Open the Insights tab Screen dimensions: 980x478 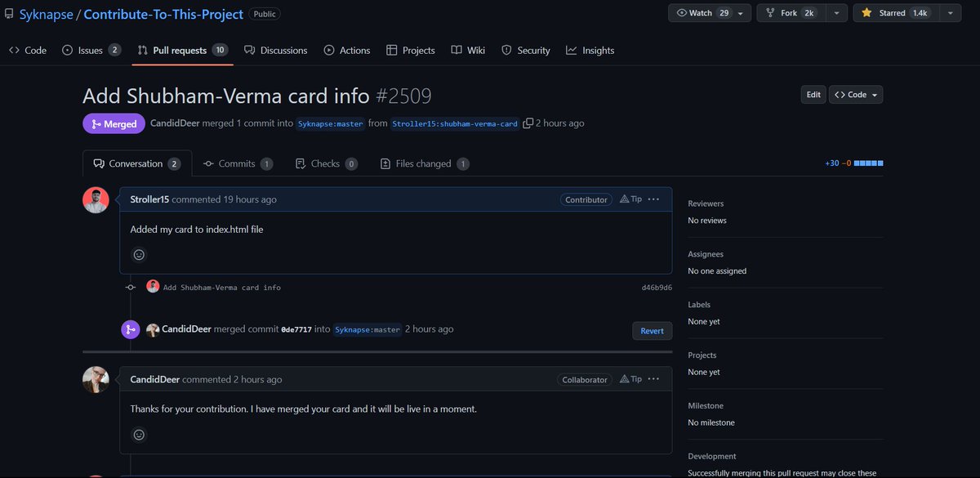click(590, 50)
